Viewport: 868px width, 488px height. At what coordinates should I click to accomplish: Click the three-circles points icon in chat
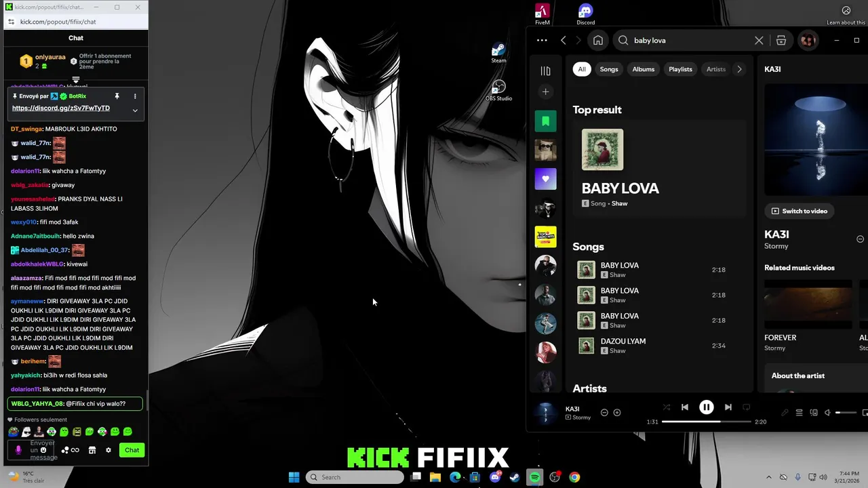coord(65,450)
